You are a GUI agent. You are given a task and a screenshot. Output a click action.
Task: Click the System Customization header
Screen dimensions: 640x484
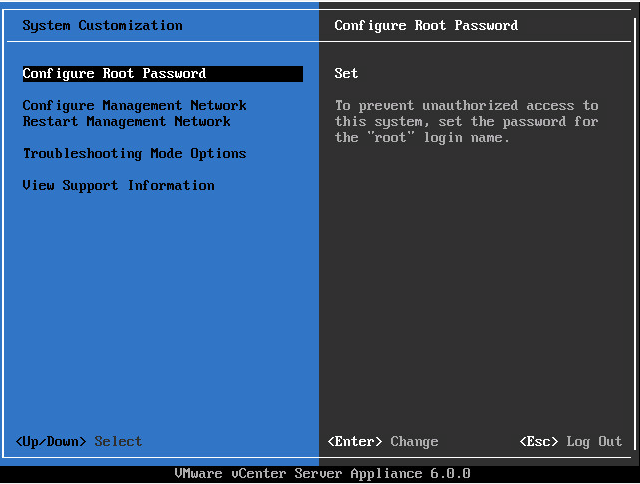[x=102, y=26]
